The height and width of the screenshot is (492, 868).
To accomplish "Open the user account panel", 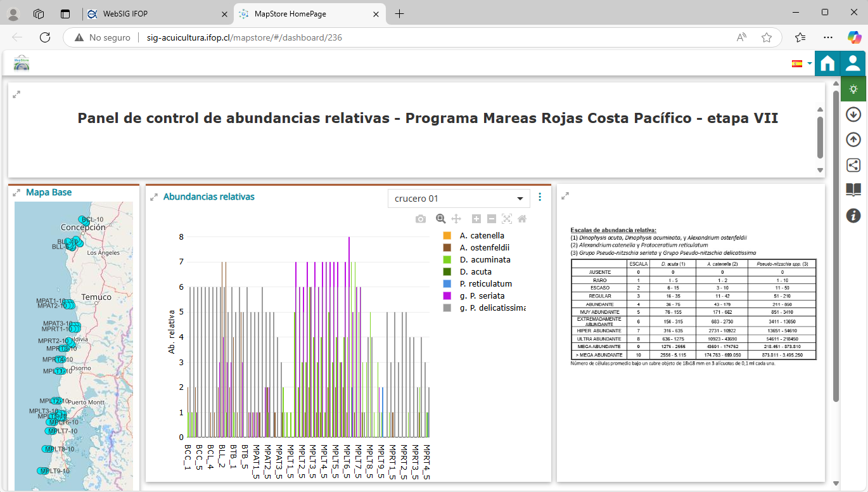I will click(853, 63).
